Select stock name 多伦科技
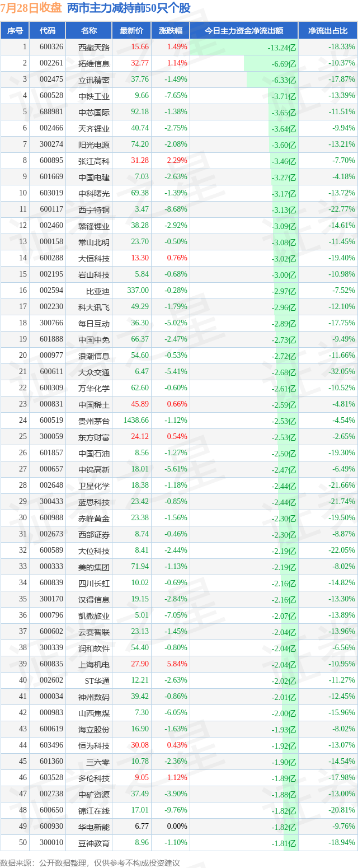Image resolution: width=358 pixels, height=868 pixels. click(x=94, y=778)
